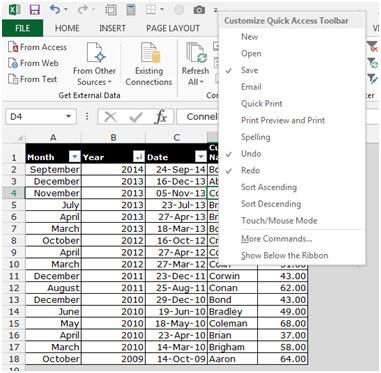This screenshot has width=381, height=373.
Task: Expand the Refresh All dropdown
Action: click(195, 82)
